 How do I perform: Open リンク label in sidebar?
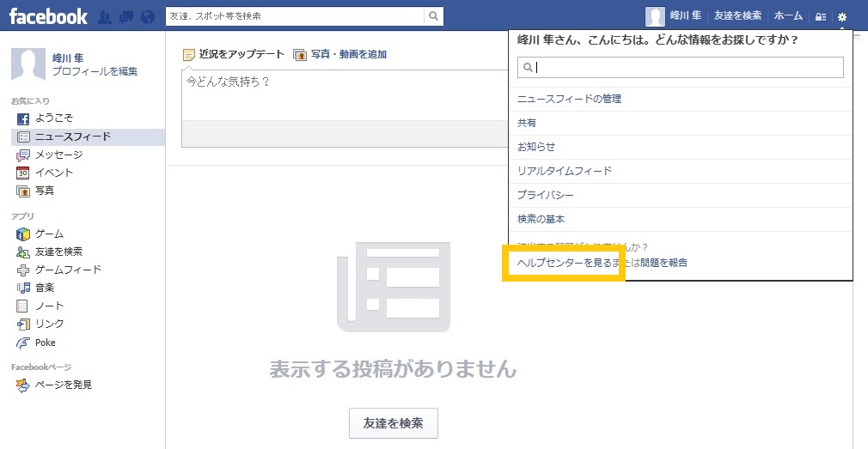point(49,324)
